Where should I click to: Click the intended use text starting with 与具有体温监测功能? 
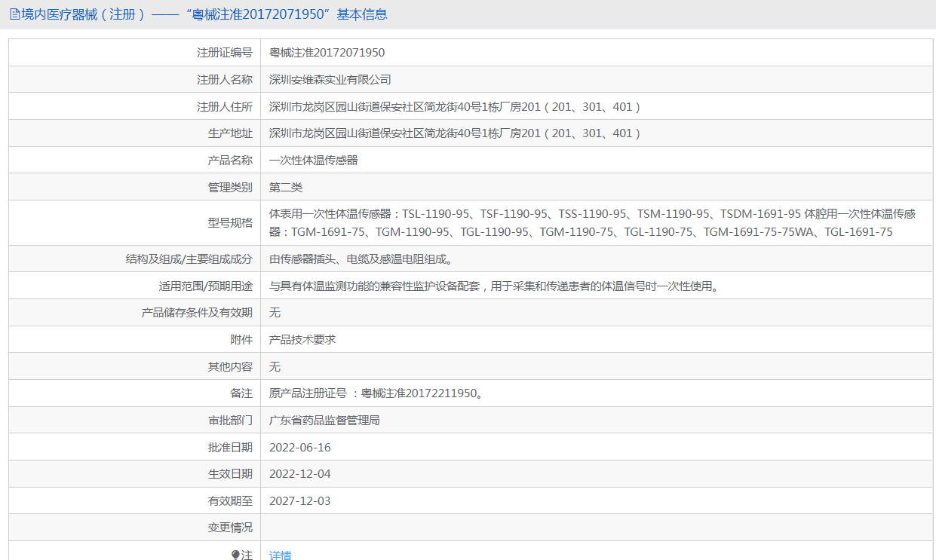[494, 286]
